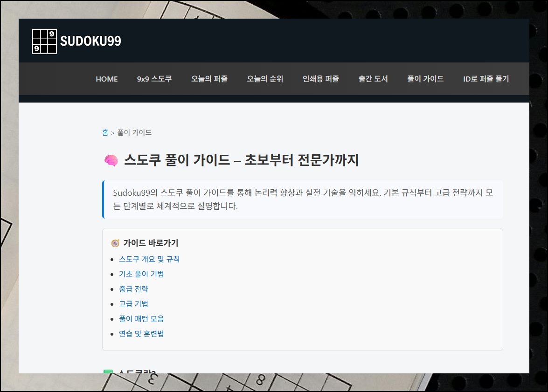Go to 오늘의 퍼즐 in navigation

209,79
